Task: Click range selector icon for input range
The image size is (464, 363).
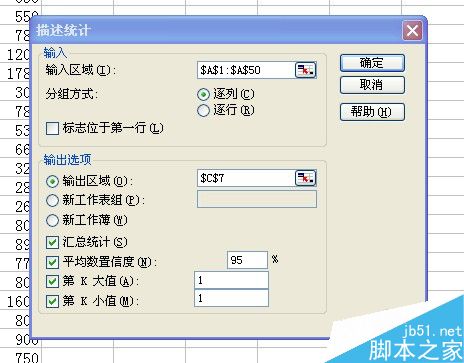Action: (x=306, y=70)
